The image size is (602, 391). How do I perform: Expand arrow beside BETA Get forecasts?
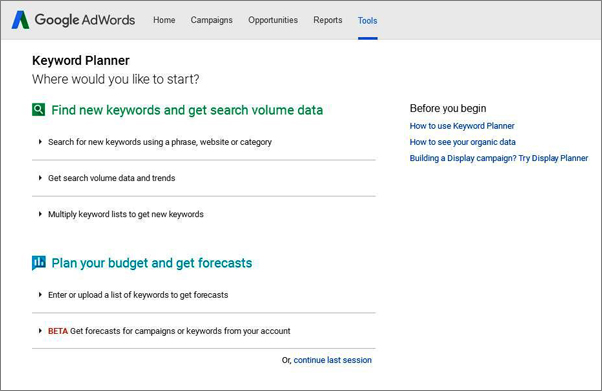pyautogui.click(x=40, y=331)
